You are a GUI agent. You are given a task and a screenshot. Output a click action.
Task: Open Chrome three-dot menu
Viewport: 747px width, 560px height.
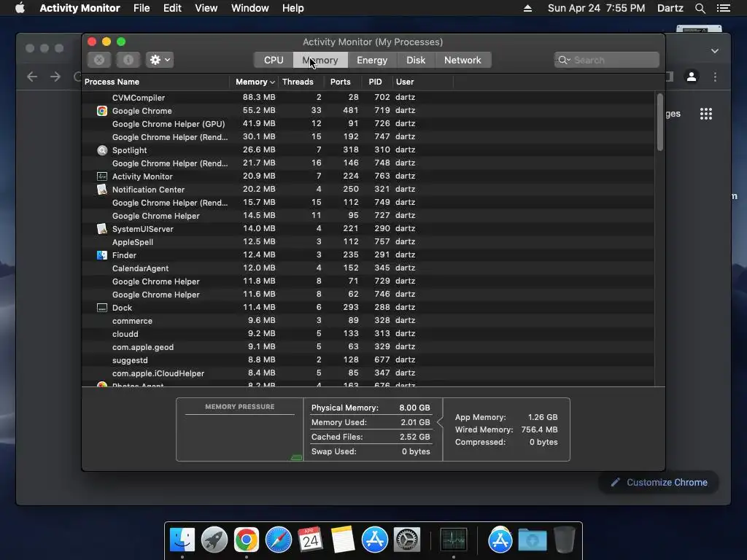[715, 77]
